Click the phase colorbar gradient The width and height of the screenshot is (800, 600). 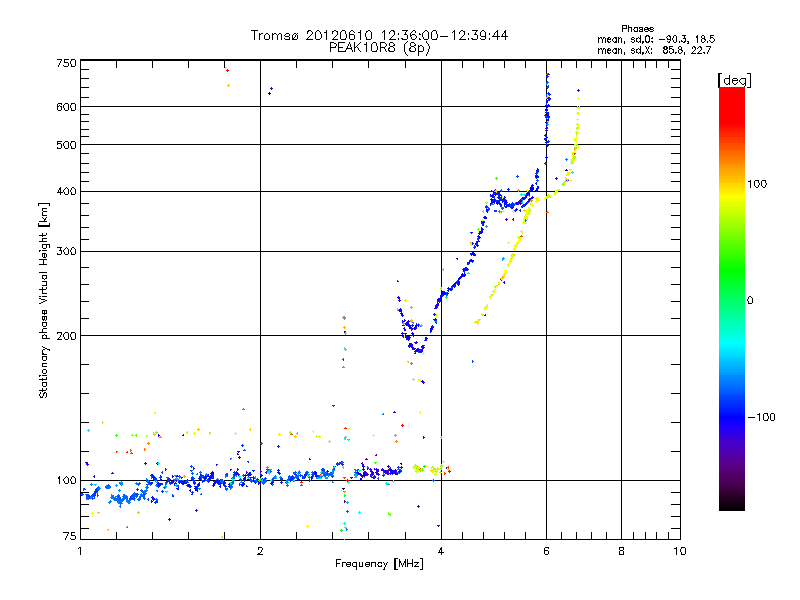click(x=732, y=299)
